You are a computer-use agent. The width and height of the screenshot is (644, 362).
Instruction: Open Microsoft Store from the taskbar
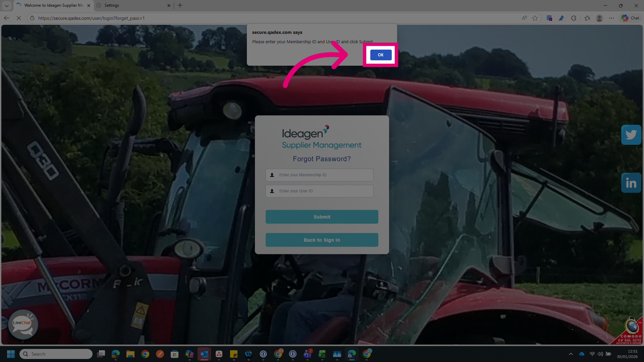click(x=175, y=354)
